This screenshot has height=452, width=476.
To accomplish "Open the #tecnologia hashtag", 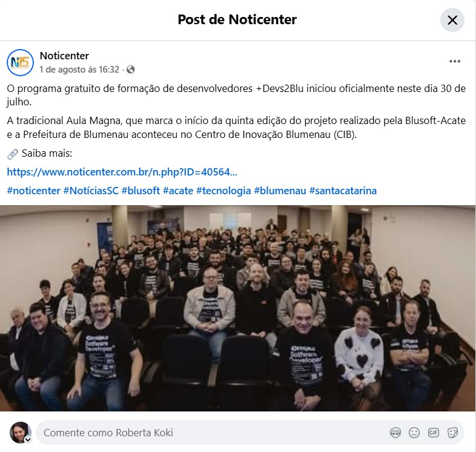I will pos(223,191).
